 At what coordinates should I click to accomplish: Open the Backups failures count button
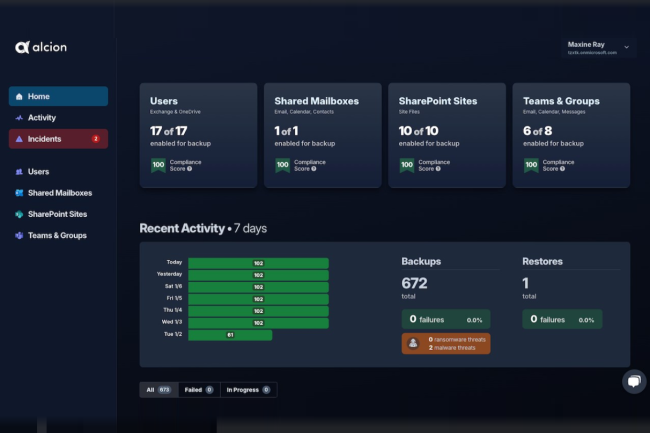[446, 319]
